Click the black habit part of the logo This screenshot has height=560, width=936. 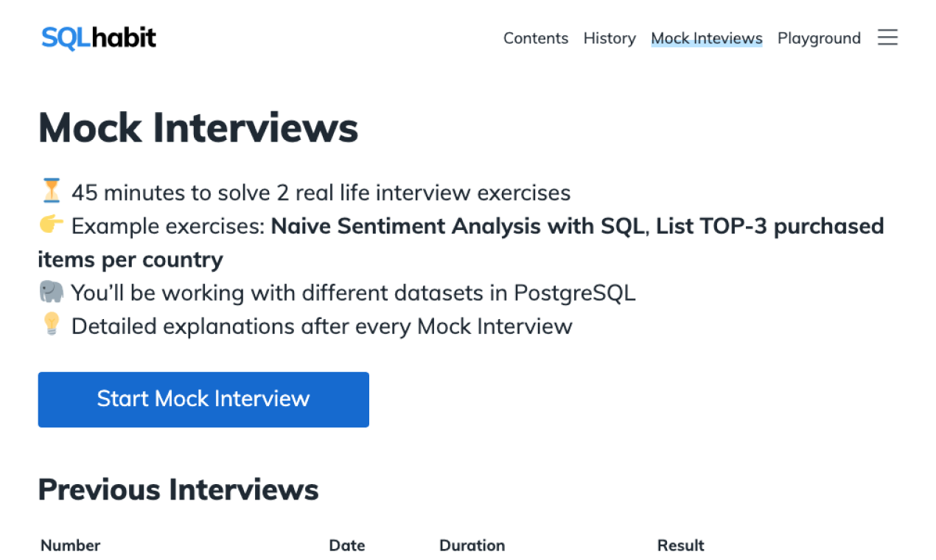coord(122,38)
